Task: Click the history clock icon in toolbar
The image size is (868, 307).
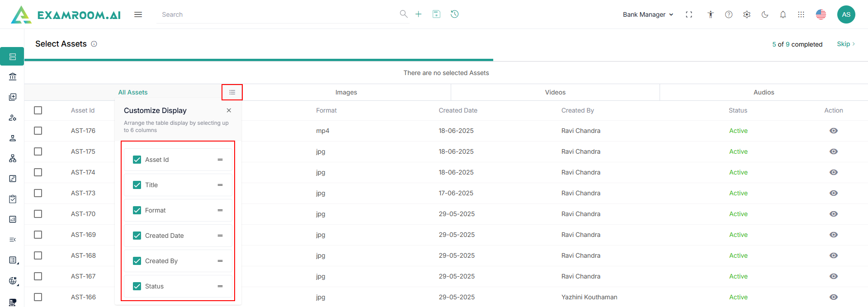Action: pyautogui.click(x=454, y=14)
